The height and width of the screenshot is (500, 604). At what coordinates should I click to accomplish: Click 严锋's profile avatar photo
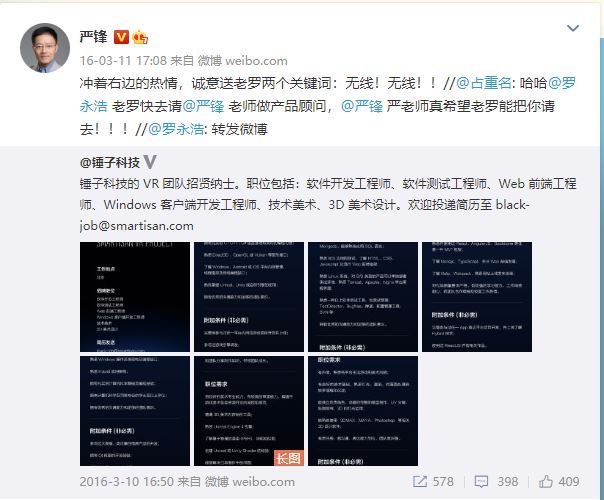click(45, 48)
